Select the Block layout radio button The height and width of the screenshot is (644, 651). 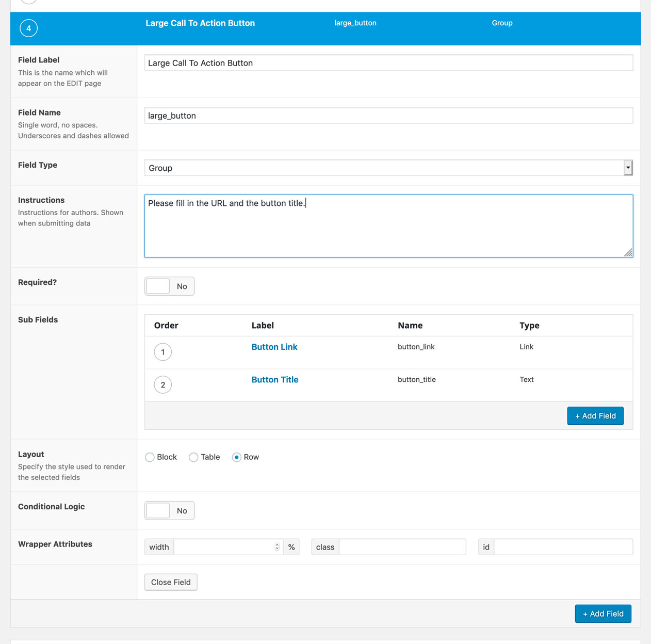click(150, 457)
